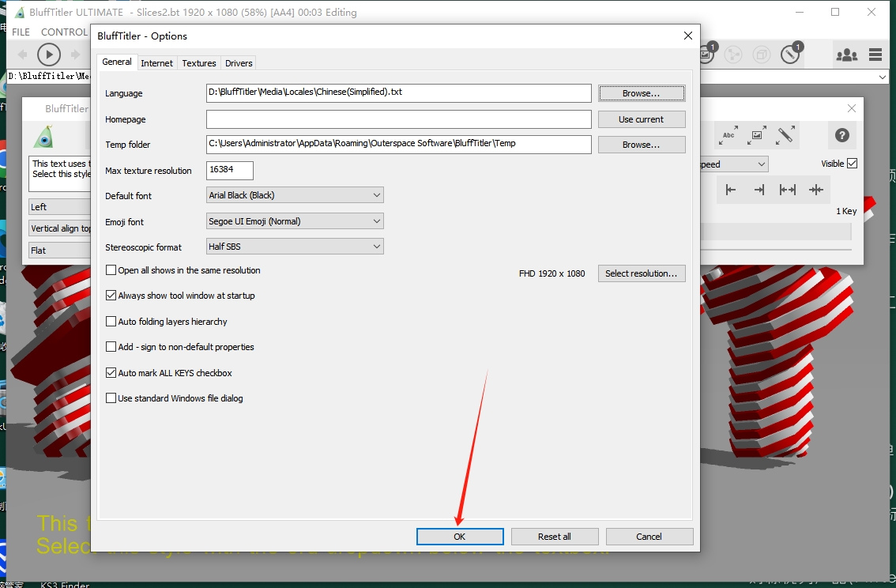This screenshot has height=588, width=896.
Task: Enable Auto folding layers hierarchy
Action: (111, 322)
